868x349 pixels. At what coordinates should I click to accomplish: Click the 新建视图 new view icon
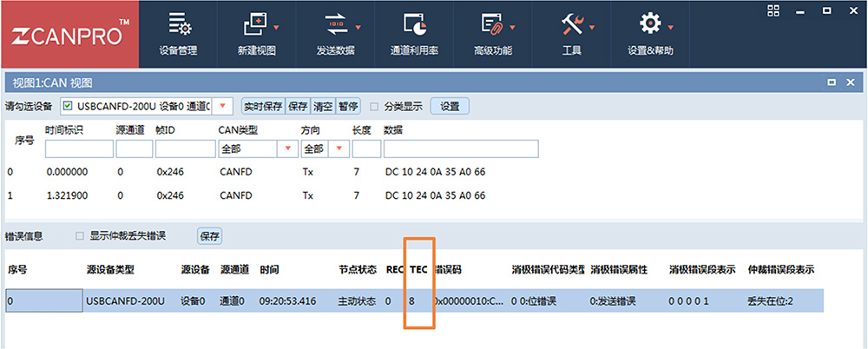(256, 24)
